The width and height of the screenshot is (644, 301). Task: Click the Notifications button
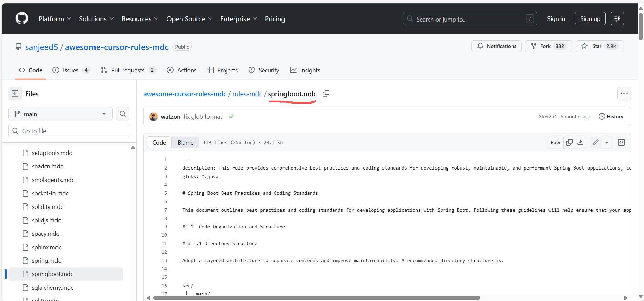pos(496,46)
